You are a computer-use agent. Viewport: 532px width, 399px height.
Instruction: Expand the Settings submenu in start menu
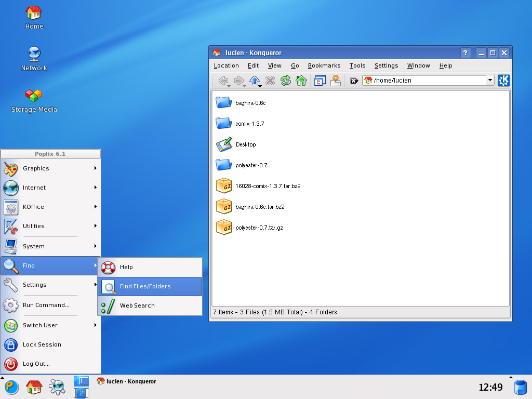(x=50, y=285)
